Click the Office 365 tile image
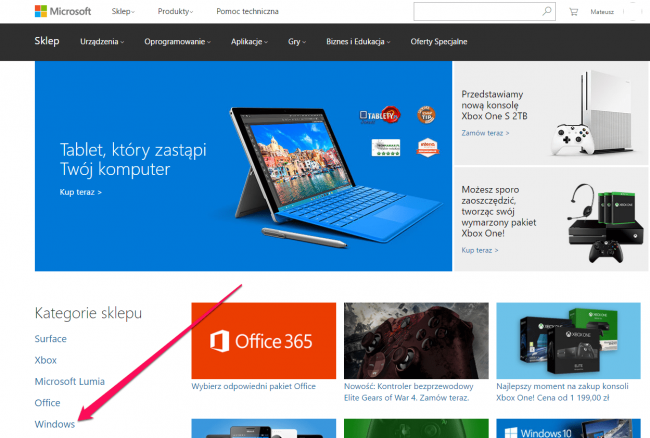 (x=264, y=341)
